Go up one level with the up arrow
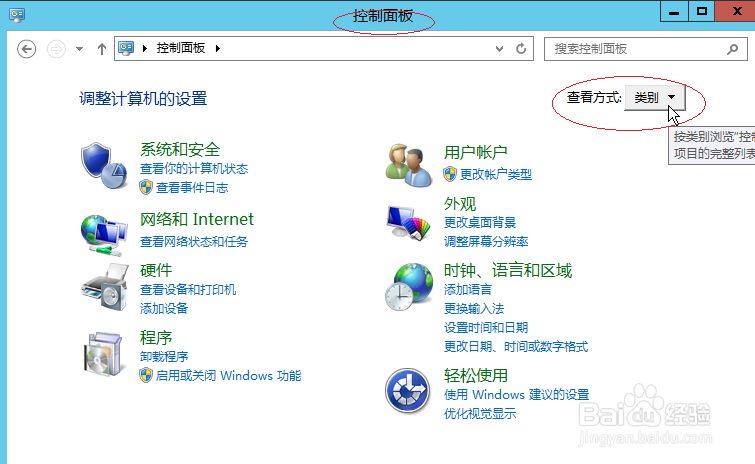 102,49
